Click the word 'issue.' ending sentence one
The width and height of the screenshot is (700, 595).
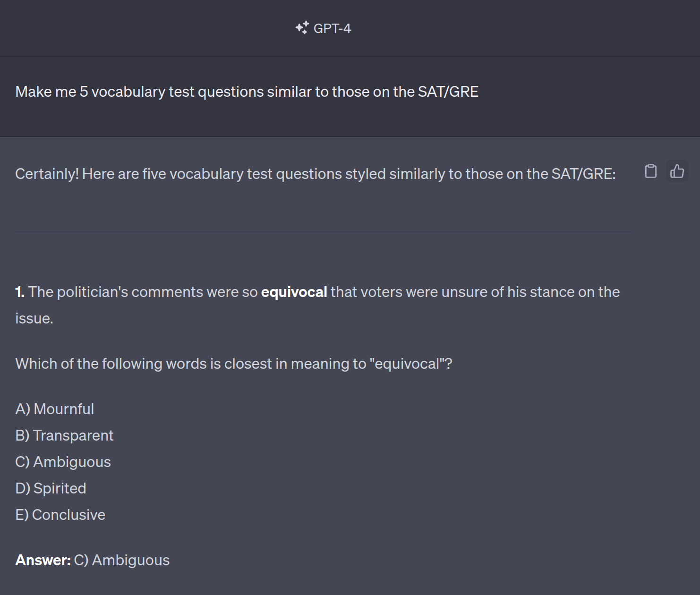[34, 318]
